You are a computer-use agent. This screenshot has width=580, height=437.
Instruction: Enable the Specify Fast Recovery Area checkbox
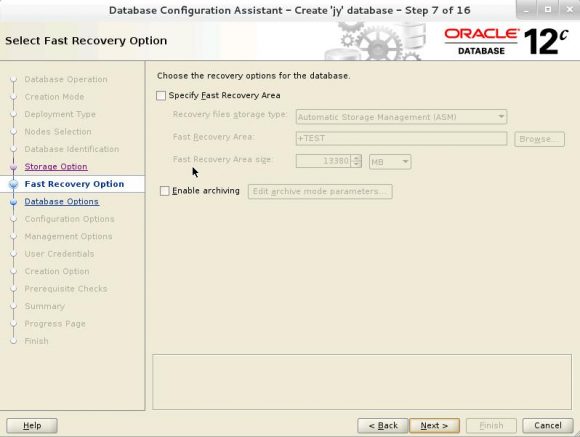[x=161, y=96]
